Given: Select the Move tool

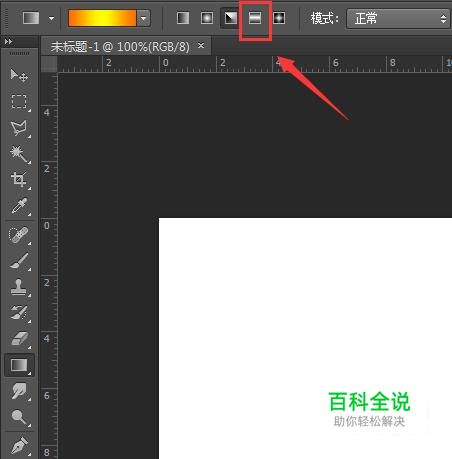Looking at the screenshot, I should coord(19,76).
